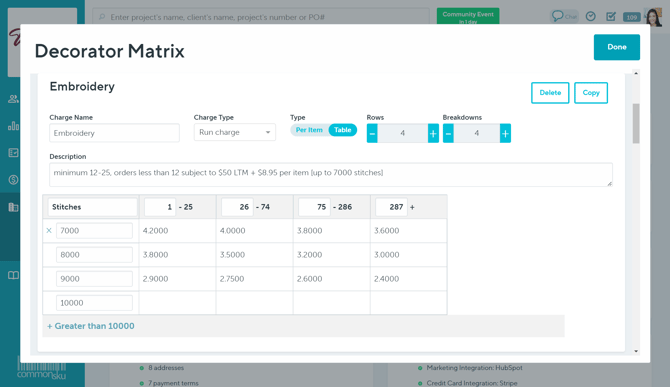The height and width of the screenshot is (387, 670).
Task: Open the Charge Type dropdown
Action: point(235,132)
